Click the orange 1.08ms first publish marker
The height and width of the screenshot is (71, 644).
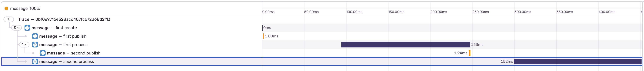coord(263,36)
